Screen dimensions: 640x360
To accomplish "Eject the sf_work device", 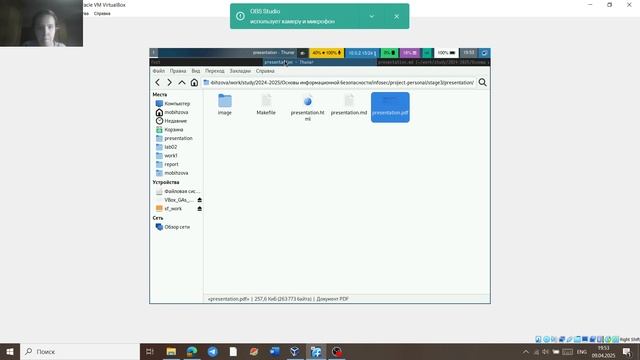I will 200,209.
